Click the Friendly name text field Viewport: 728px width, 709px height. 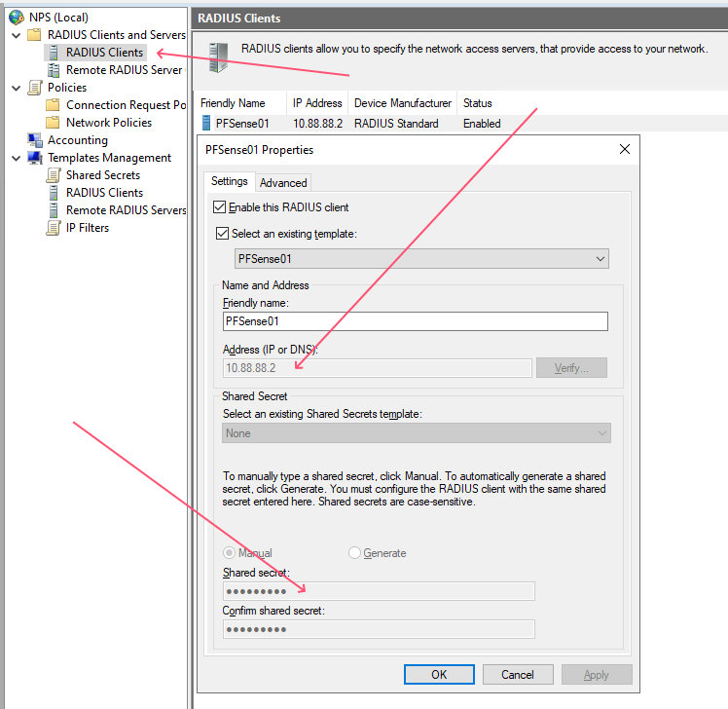tap(415, 321)
